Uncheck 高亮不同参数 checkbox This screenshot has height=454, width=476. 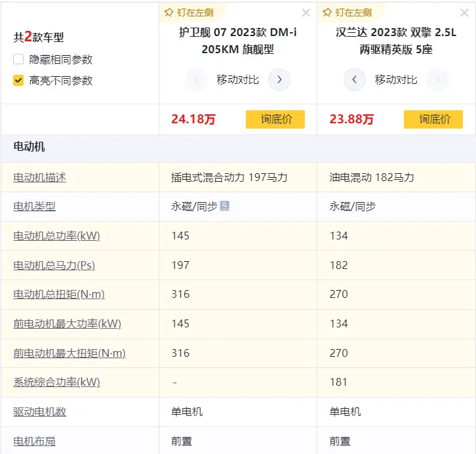(18, 80)
